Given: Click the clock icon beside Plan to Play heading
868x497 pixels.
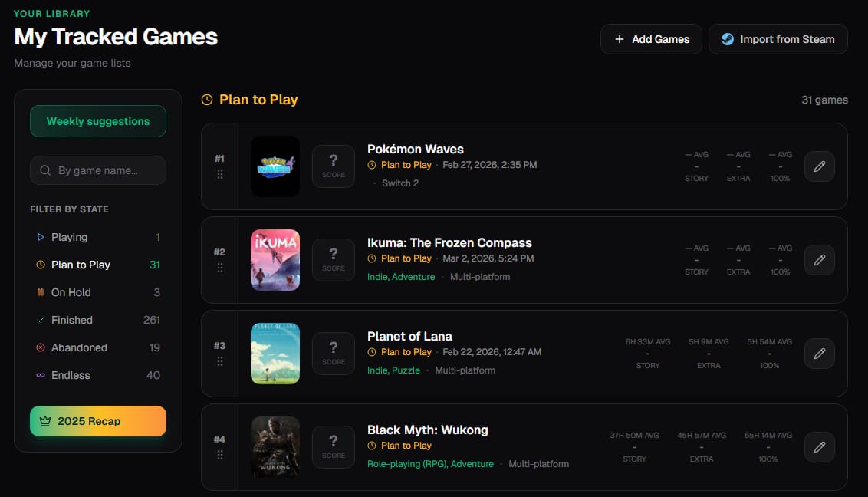Looking at the screenshot, I should 206,100.
